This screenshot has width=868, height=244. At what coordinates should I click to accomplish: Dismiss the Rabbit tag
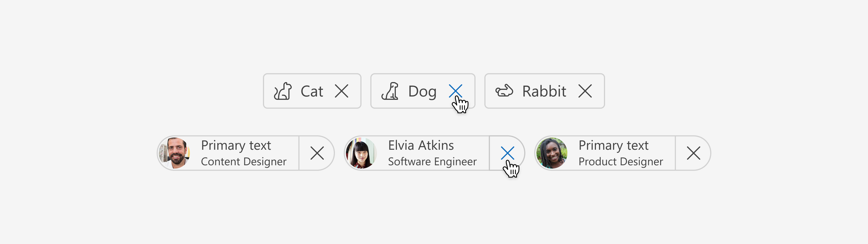click(585, 91)
